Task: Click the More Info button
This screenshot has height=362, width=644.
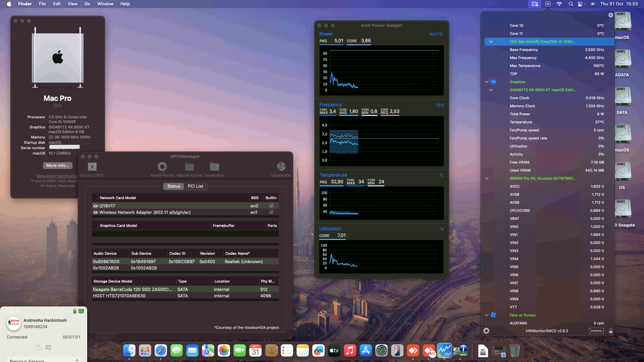Action: (x=57, y=166)
